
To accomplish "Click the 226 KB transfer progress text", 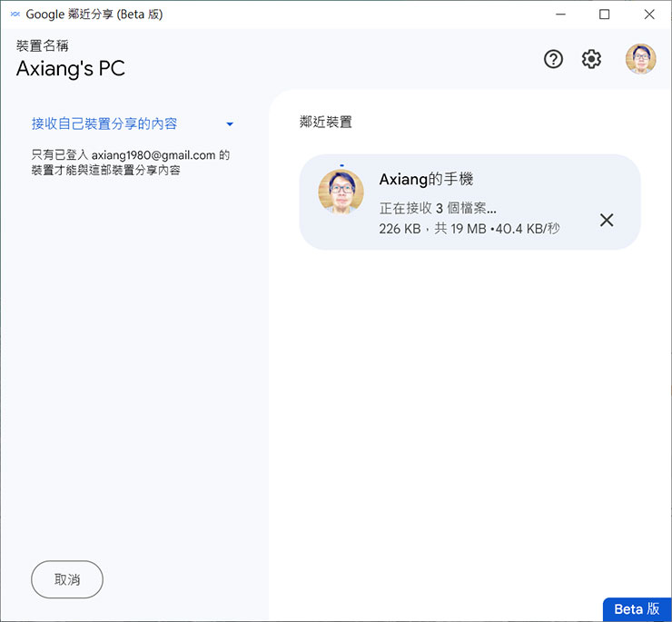I will click(x=469, y=229).
